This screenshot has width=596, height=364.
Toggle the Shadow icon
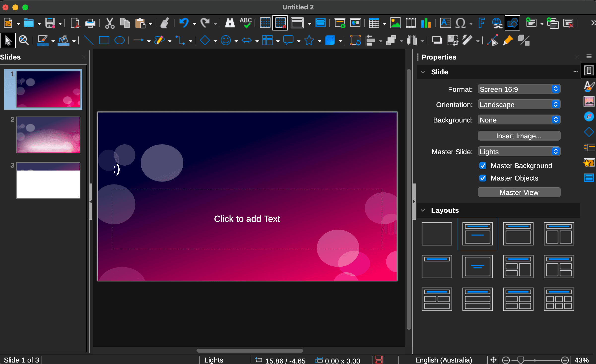tap(437, 40)
